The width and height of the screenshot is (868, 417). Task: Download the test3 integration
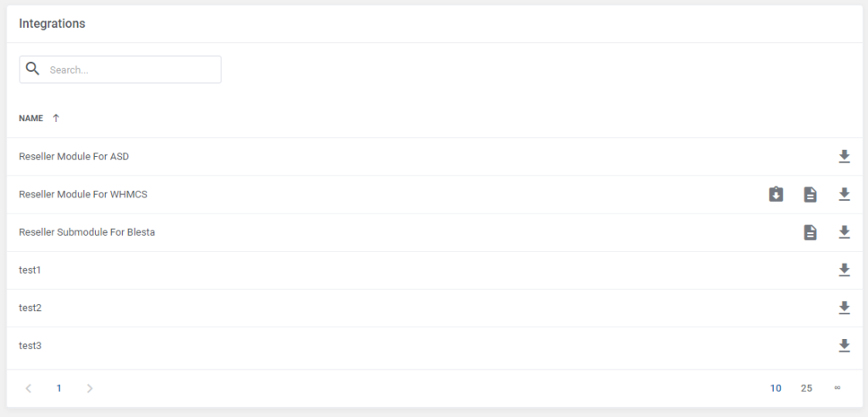pos(843,346)
